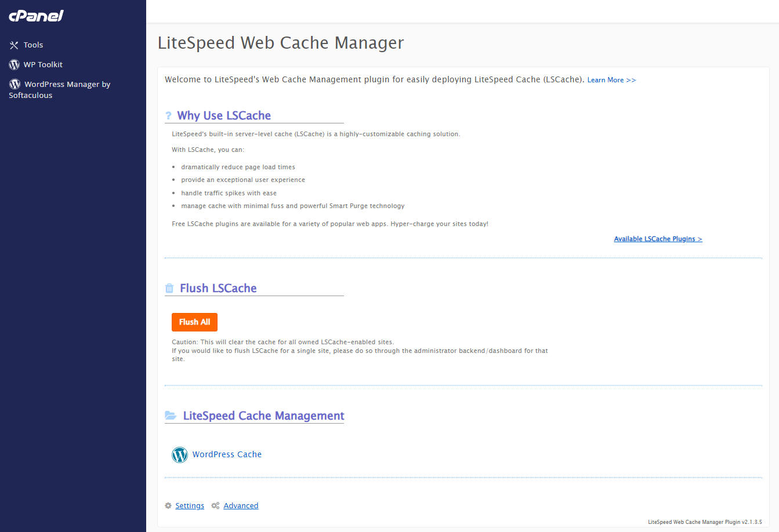779x532 pixels.
Task: Click the cPanel logo
Action: [x=36, y=16]
